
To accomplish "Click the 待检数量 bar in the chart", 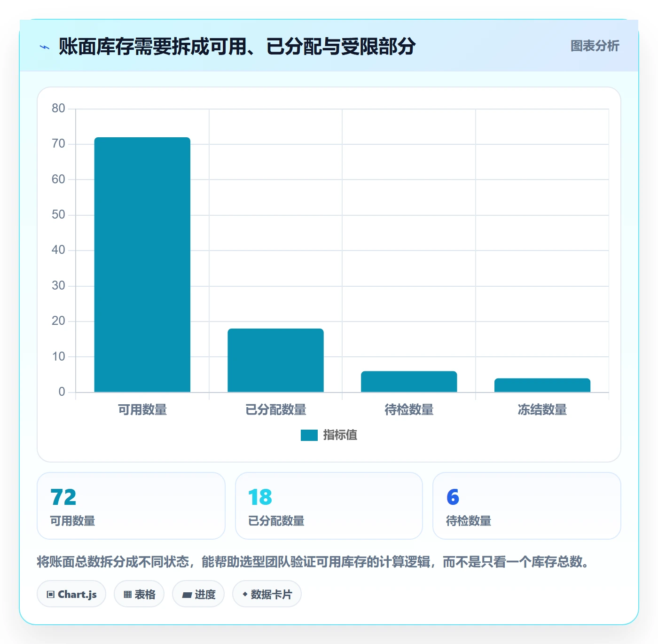I will point(409,382).
